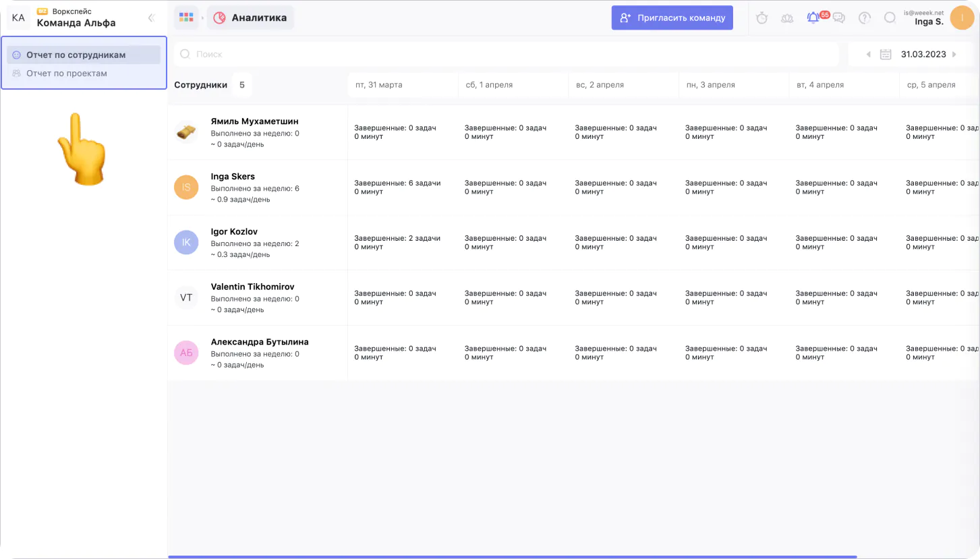This screenshot has height=559, width=980.
Task: Click the help question mark icon
Action: (x=864, y=18)
